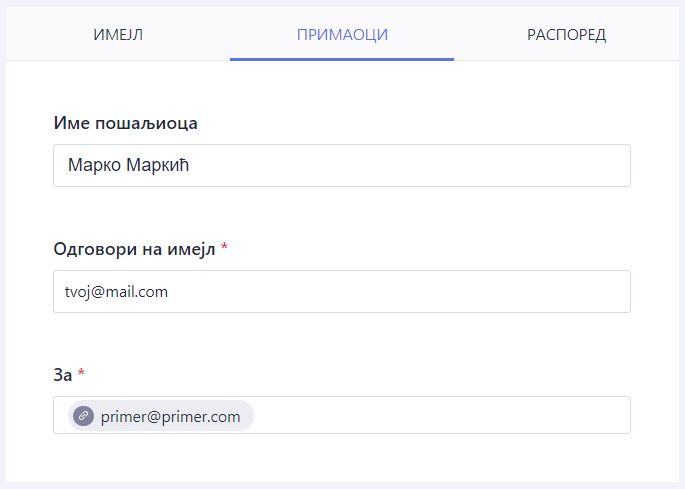Screen dimensions: 685x489
Task: Open the РАСПОРЕД tab
Action: coord(566,35)
